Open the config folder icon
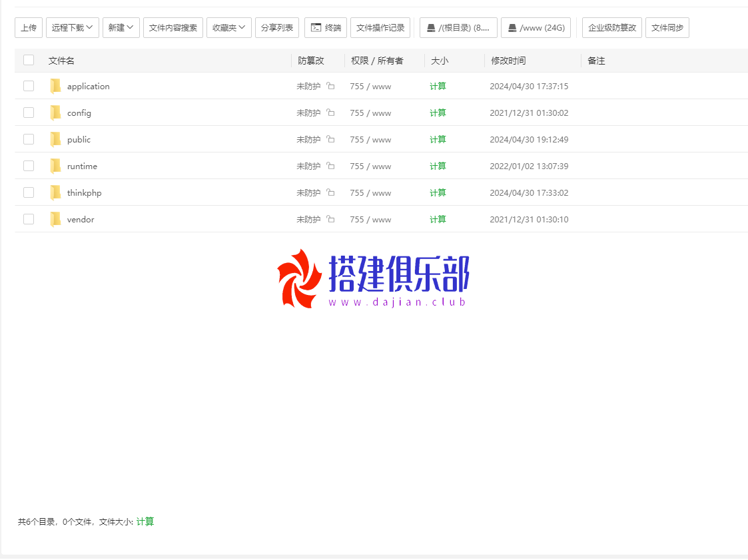The height and width of the screenshot is (560, 748). point(55,113)
